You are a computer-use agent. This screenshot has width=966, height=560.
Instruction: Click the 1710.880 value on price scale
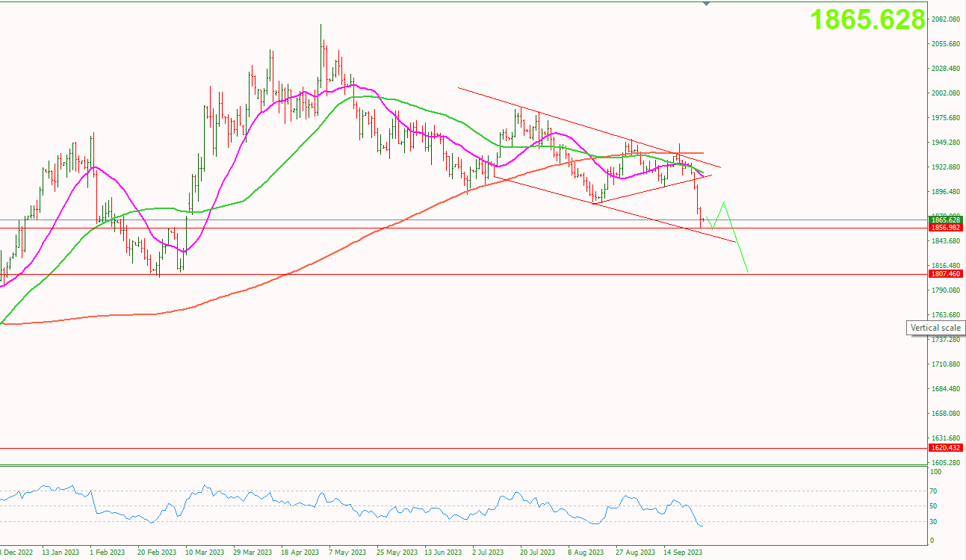(x=946, y=364)
